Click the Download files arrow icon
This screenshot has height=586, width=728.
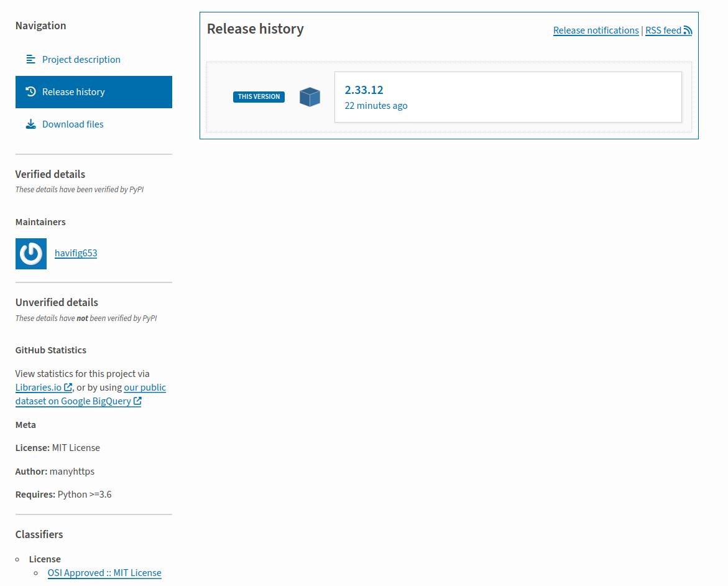pos(30,124)
